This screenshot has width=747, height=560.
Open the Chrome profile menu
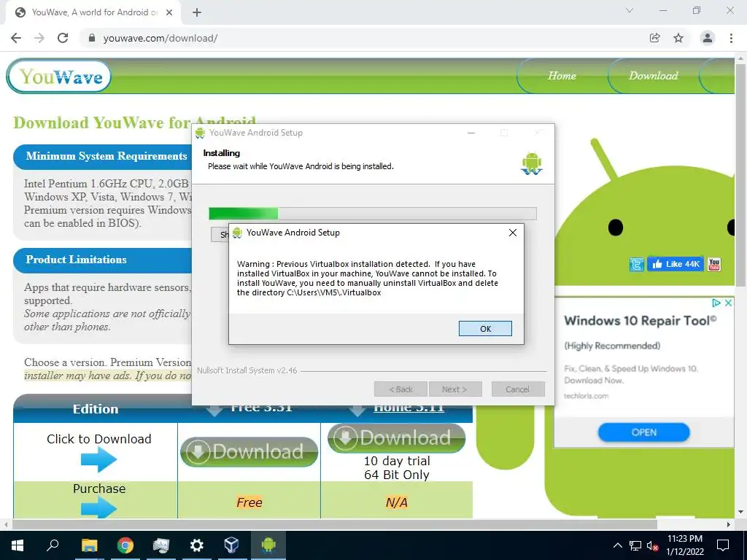(x=708, y=38)
